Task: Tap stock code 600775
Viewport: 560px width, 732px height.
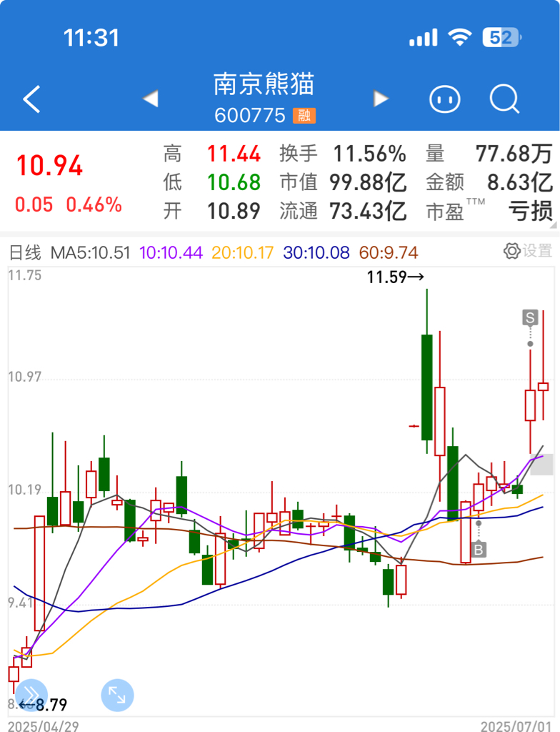Action: [x=250, y=115]
